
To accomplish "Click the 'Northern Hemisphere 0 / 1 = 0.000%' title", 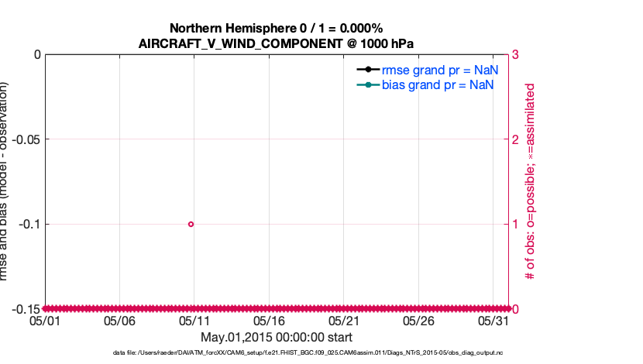I will coord(276,29).
